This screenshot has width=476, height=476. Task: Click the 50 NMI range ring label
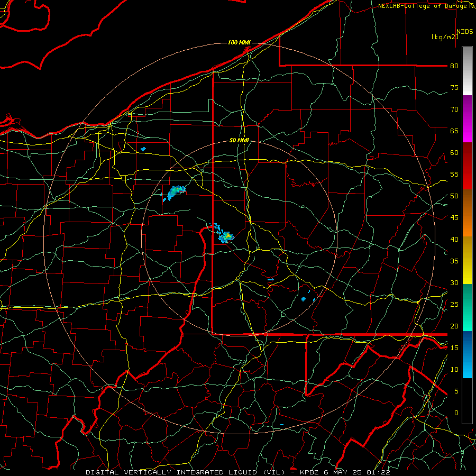pyautogui.click(x=239, y=140)
